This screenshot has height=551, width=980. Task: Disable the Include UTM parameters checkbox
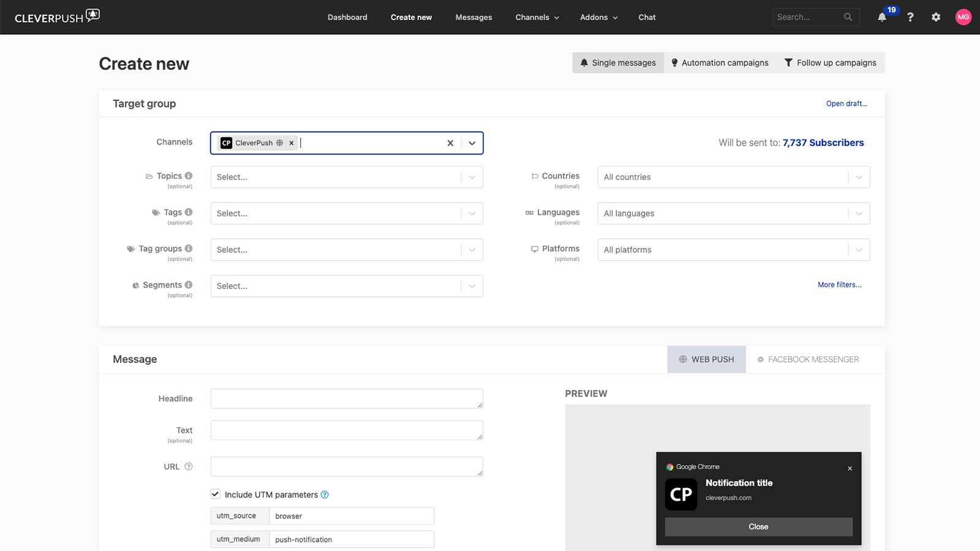pos(215,494)
